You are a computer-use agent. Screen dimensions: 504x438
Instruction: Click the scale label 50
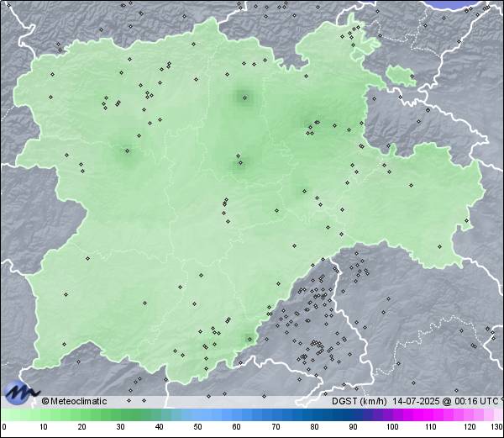(x=197, y=427)
